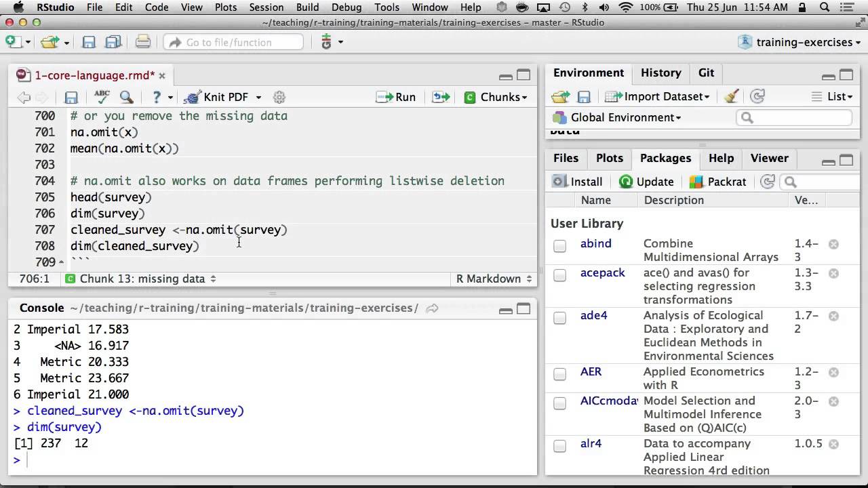The image size is (868, 488).
Task: Remove the abind package
Action: pos(833,244)
